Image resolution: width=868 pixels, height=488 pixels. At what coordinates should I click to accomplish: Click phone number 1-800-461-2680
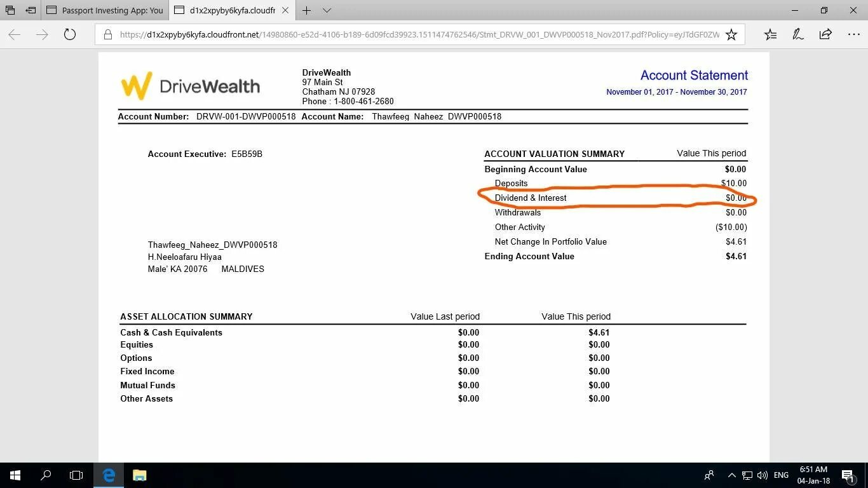(x=363, y=101)
